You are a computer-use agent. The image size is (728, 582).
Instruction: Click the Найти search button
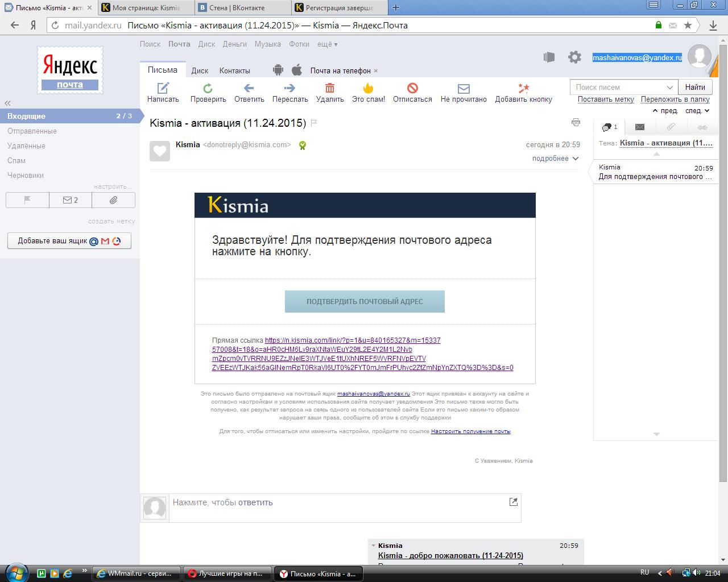tap(695, 87)
